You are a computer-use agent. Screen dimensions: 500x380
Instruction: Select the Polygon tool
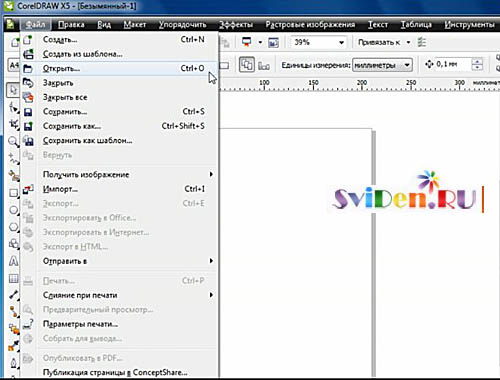13,227
